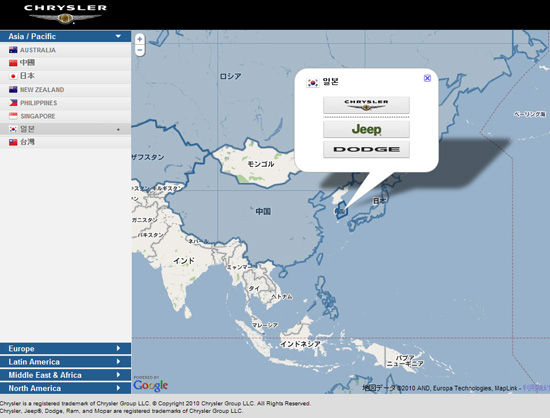This screenshot has width=550, height=418.
Task: Click the タイ label on the map
Action: [254, 288]
